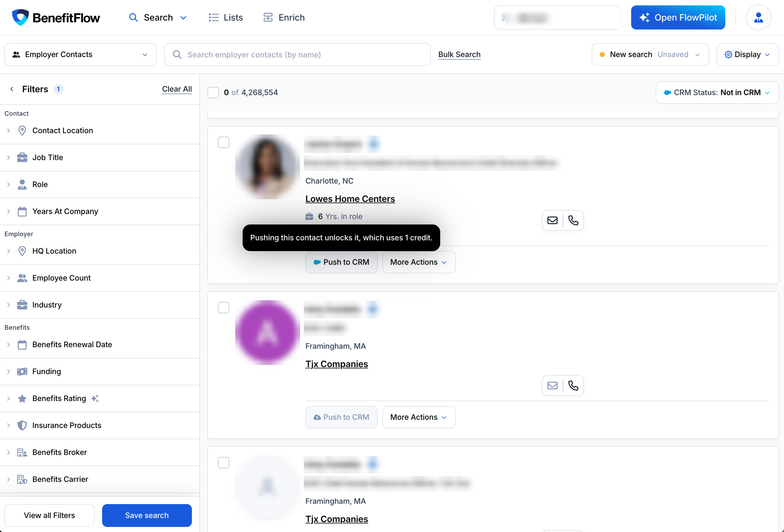This screenshot has width=784, height=532.
Task: Click the Lowes contact profile photo
Action: pos(267,167)
